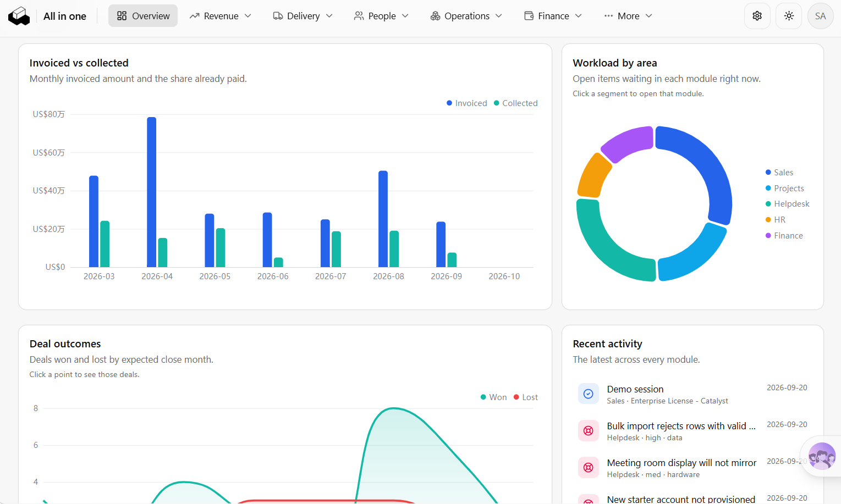The width and height of the screenshot is (841, 504).
Task: Toggle the Collected series in the legend
Action: click(x=516, y=103)
